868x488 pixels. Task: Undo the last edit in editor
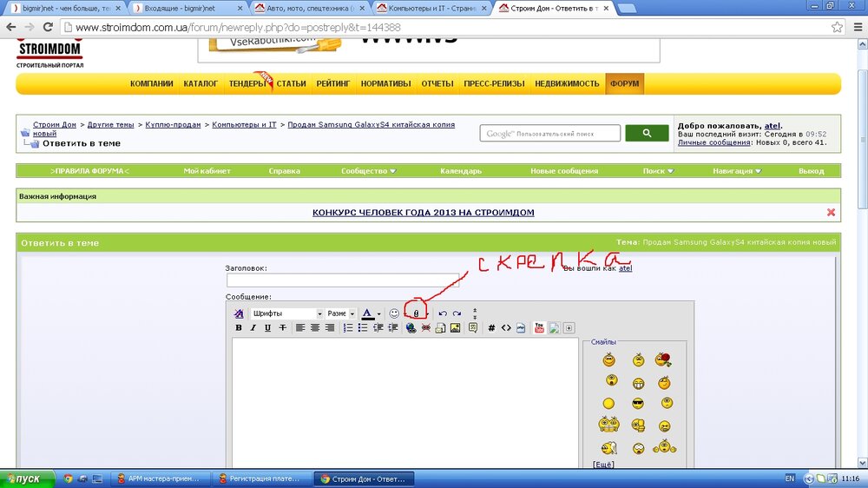(443, 313)
